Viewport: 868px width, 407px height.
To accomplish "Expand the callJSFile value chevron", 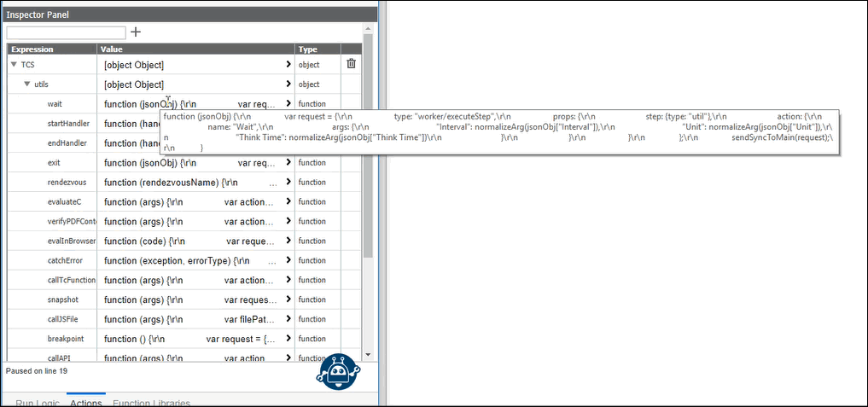I will tap(288, 319).
